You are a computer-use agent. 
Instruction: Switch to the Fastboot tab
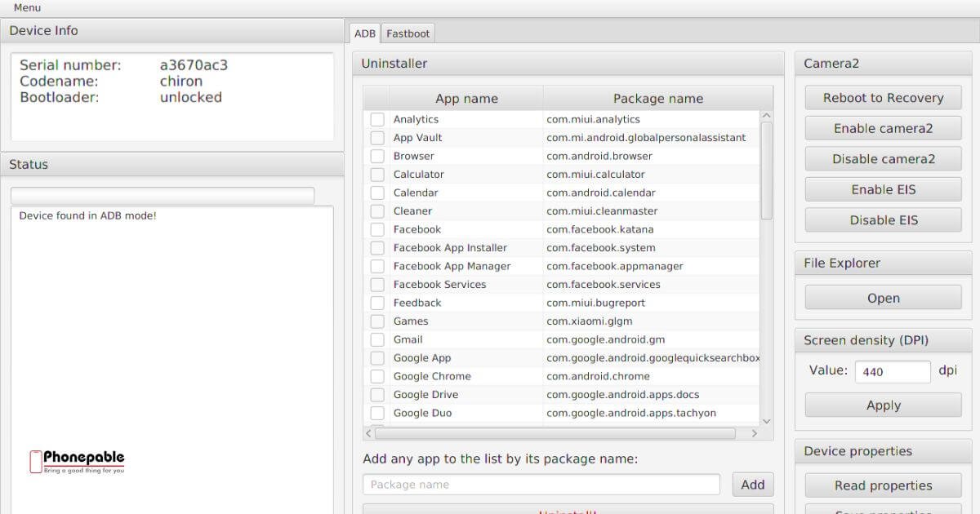point(408,33)
